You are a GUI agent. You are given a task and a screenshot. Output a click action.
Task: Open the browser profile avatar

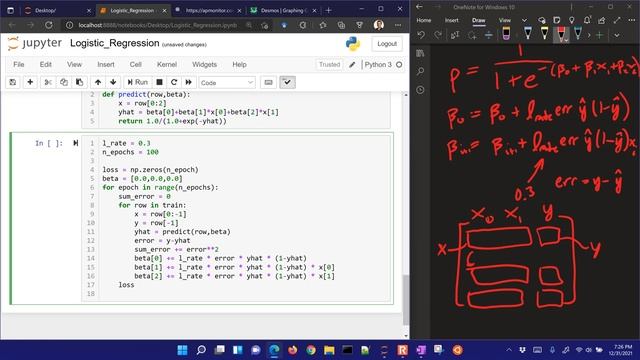[x=379, y=25]
